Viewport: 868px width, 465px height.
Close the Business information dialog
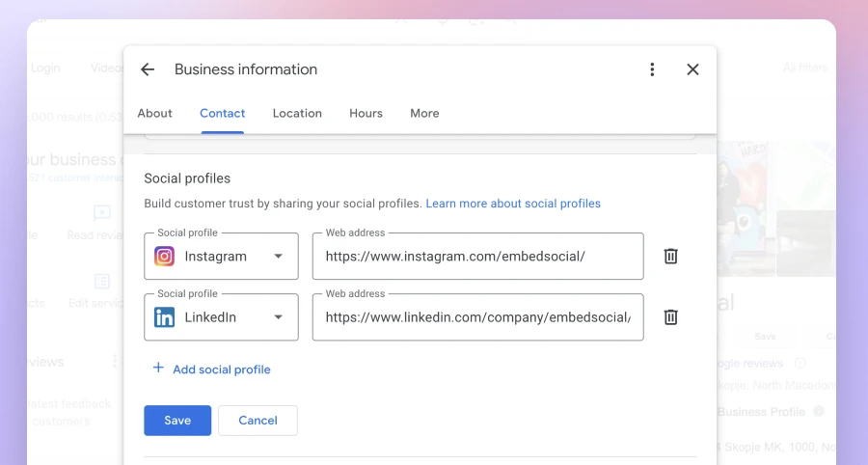coord(692,69)
